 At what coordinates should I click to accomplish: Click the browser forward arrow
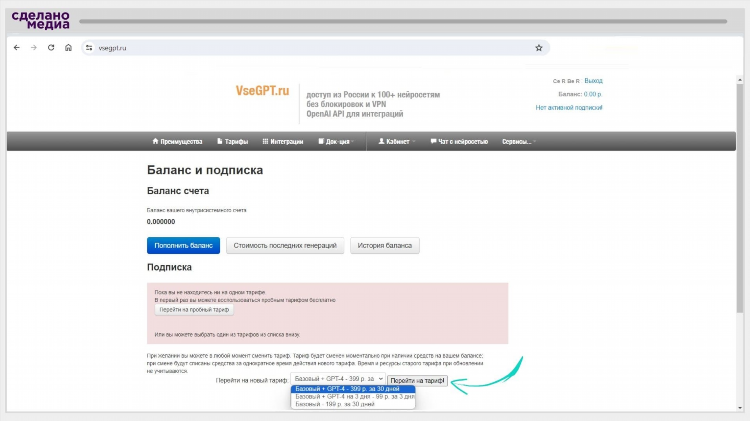coord(33,48)
